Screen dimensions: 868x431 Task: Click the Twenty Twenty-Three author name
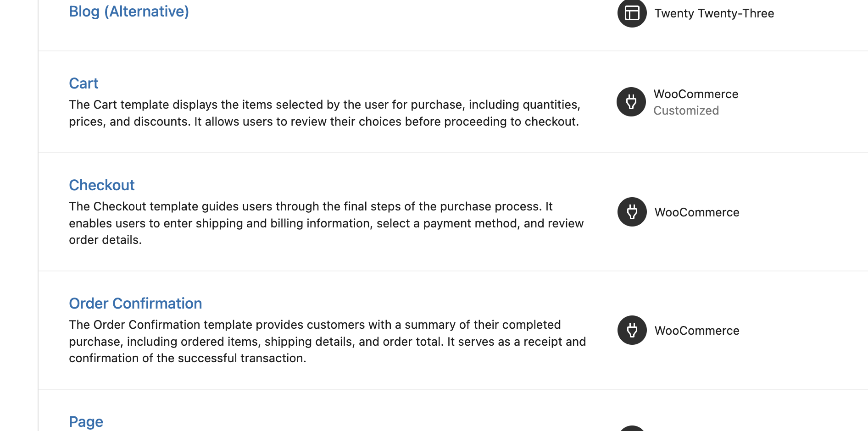(714, 13)
